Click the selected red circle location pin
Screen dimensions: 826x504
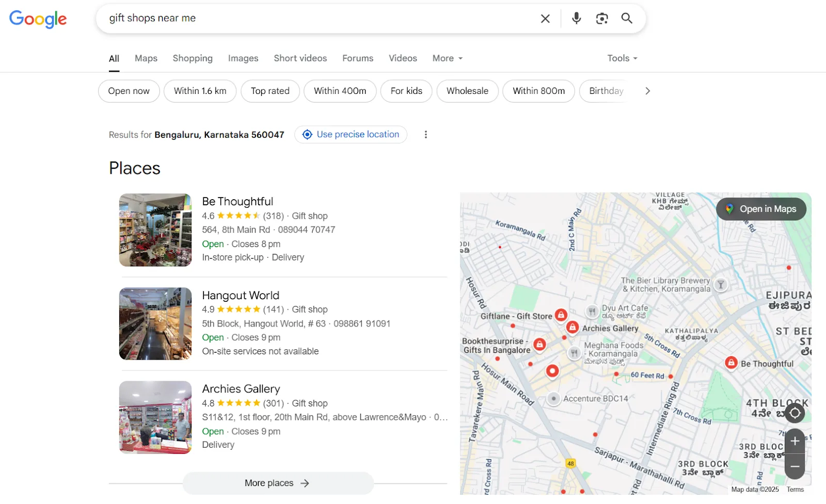coord(552,370)
